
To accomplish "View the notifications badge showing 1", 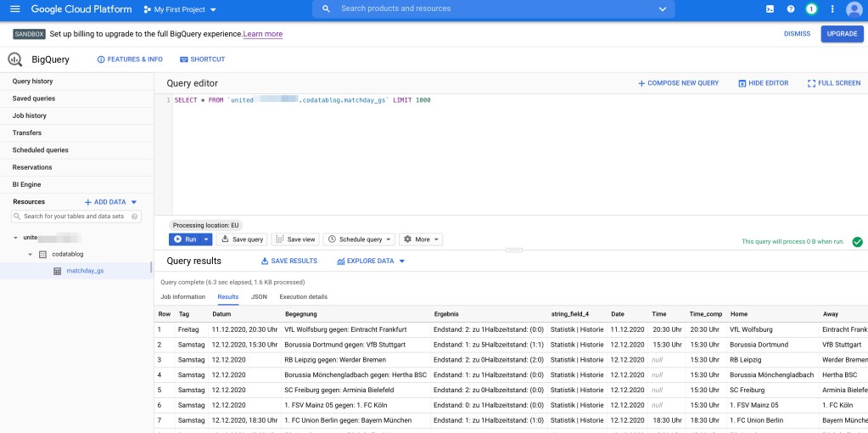I will pyautogui.click(x=811, y=8).
